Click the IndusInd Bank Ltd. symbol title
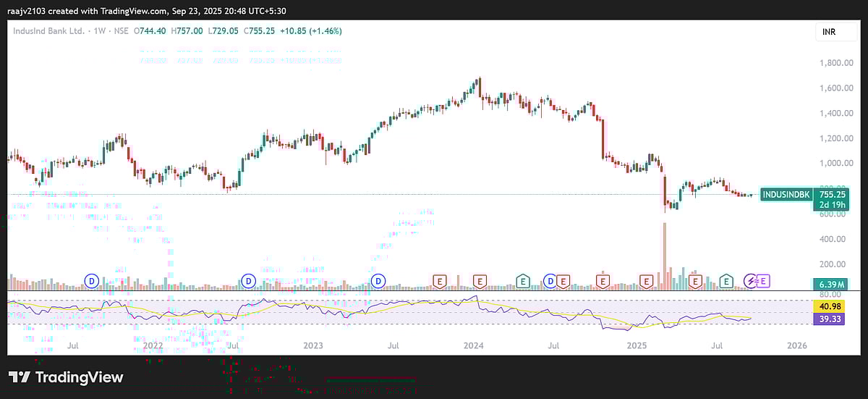 click(x=50, y=31)
